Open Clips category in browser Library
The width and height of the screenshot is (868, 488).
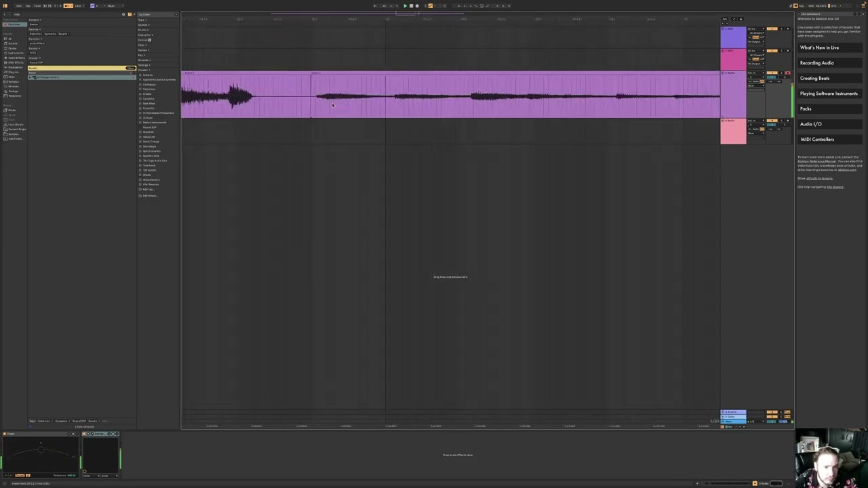(10, 77)
